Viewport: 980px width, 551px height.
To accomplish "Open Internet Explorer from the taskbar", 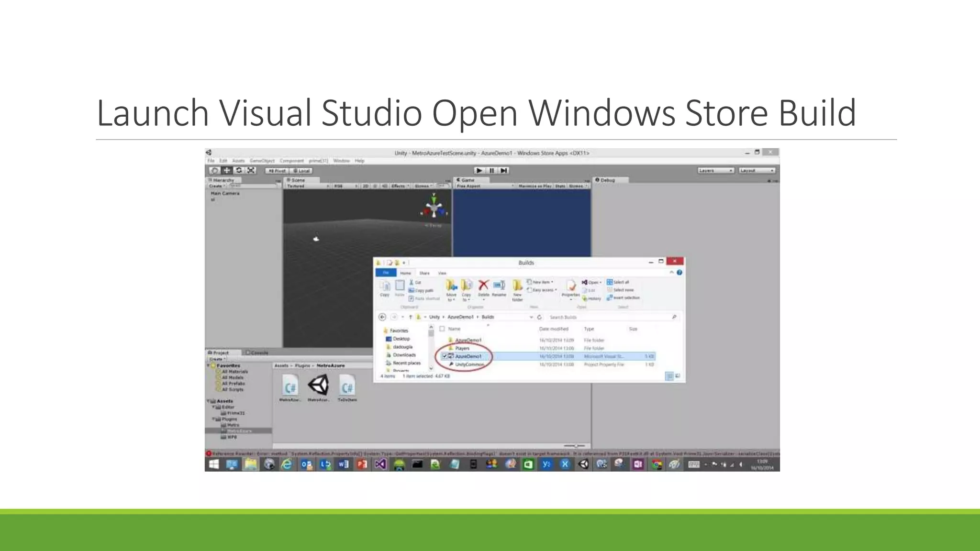I will coord(287,464).
